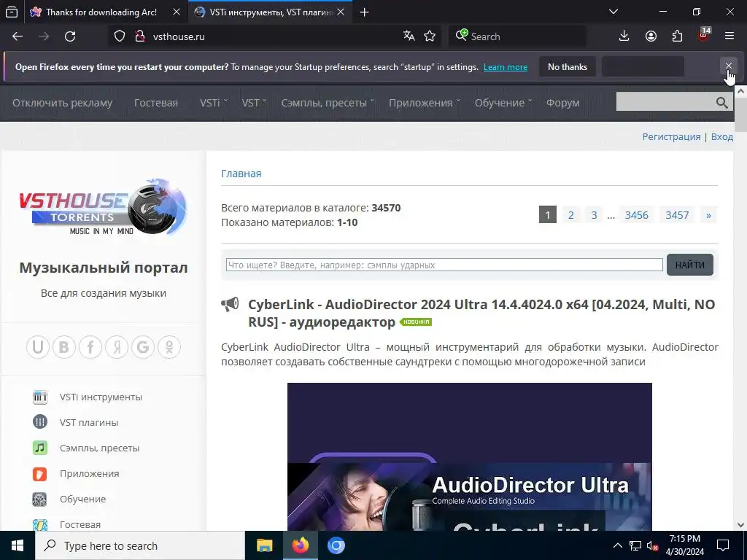The height and width of the screenshot is (560, 747).
Task: Focus the 'Что ищете?' search field
Action: coord(444,265)
